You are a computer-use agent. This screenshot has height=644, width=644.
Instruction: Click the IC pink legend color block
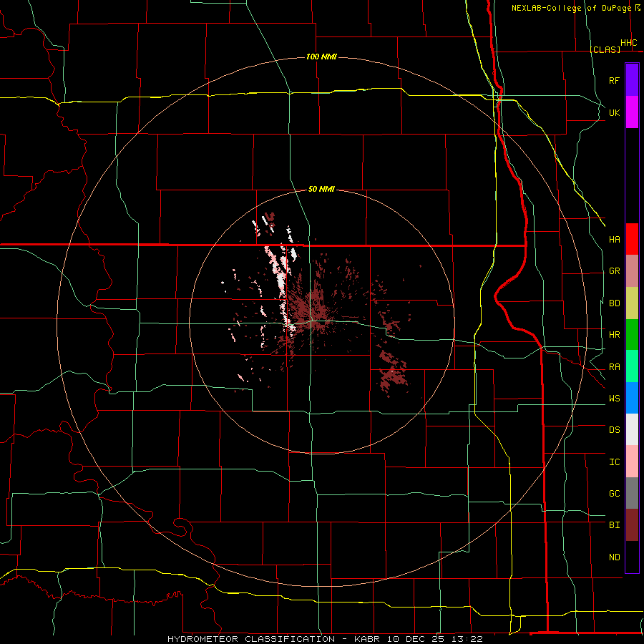(x=632, y=462)
